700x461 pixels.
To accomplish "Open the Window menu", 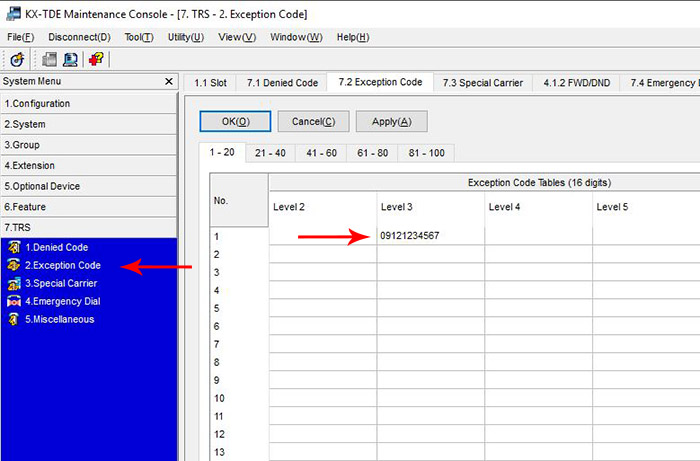I will [x=296, y=37].
